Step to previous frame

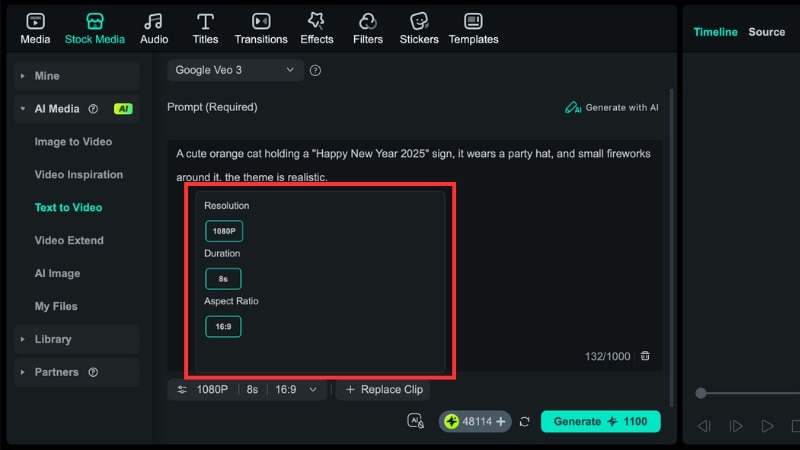pyautogui.click(x=704, y=426)
